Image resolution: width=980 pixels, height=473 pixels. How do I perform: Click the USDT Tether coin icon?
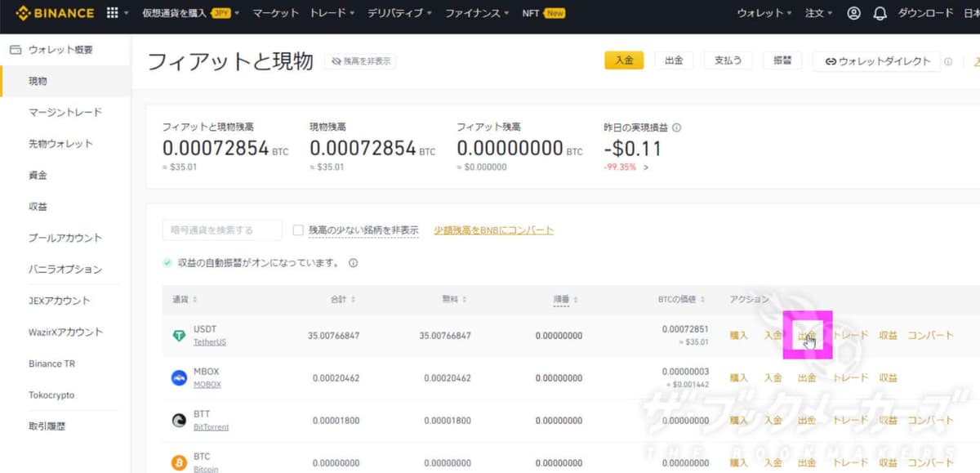coord(179,336)
